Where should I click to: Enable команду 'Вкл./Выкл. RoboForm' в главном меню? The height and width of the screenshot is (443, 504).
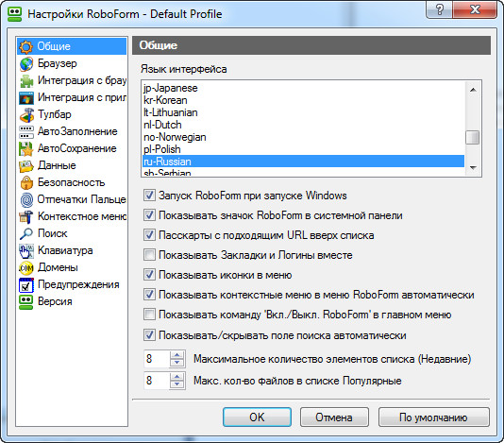149,315
